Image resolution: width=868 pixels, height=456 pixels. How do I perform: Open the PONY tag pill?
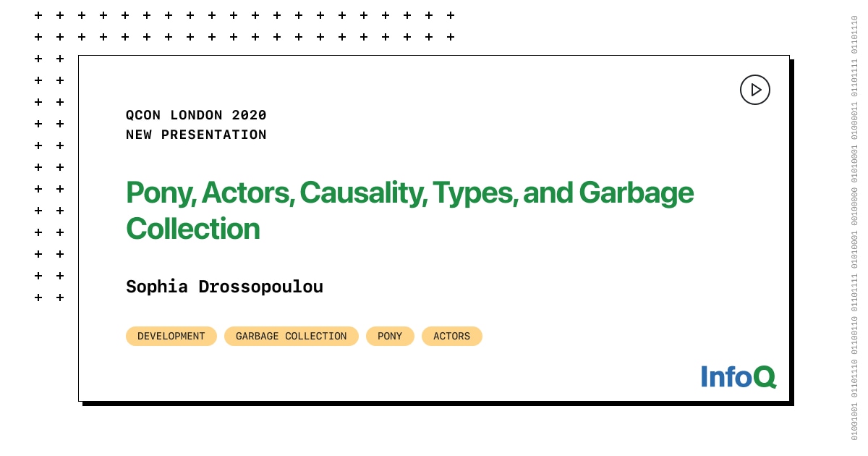pos(390,336)
